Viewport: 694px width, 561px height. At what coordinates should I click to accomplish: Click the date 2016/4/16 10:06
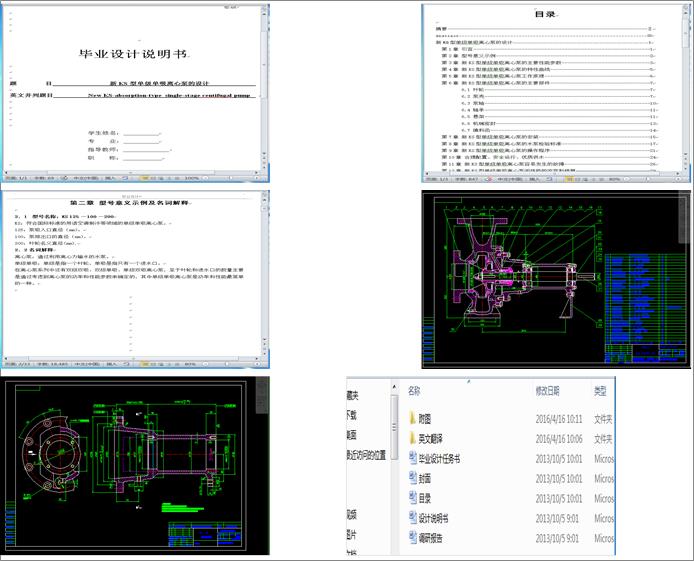(x=559, y=439)
